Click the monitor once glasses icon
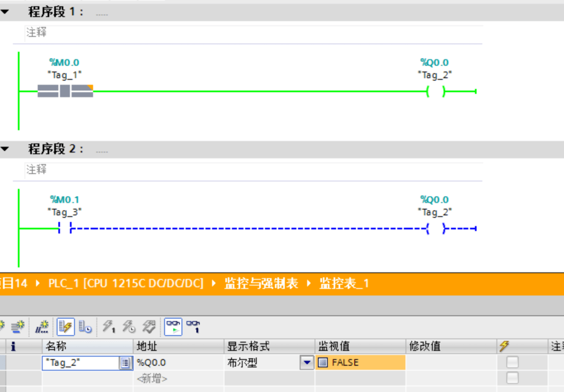Viewport: 564px width, 392px height. [x=193, y=327]
